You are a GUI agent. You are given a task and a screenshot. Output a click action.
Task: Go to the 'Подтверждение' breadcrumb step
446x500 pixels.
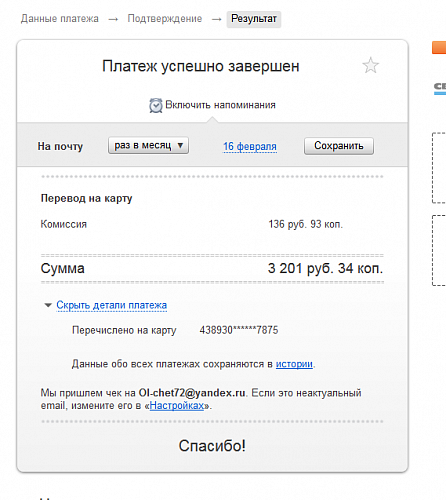click(165, 19)
